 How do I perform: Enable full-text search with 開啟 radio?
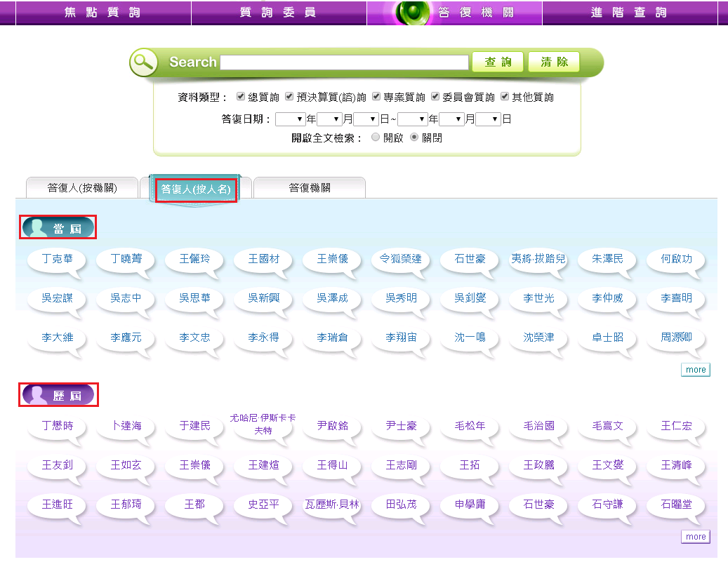[376, 138]
